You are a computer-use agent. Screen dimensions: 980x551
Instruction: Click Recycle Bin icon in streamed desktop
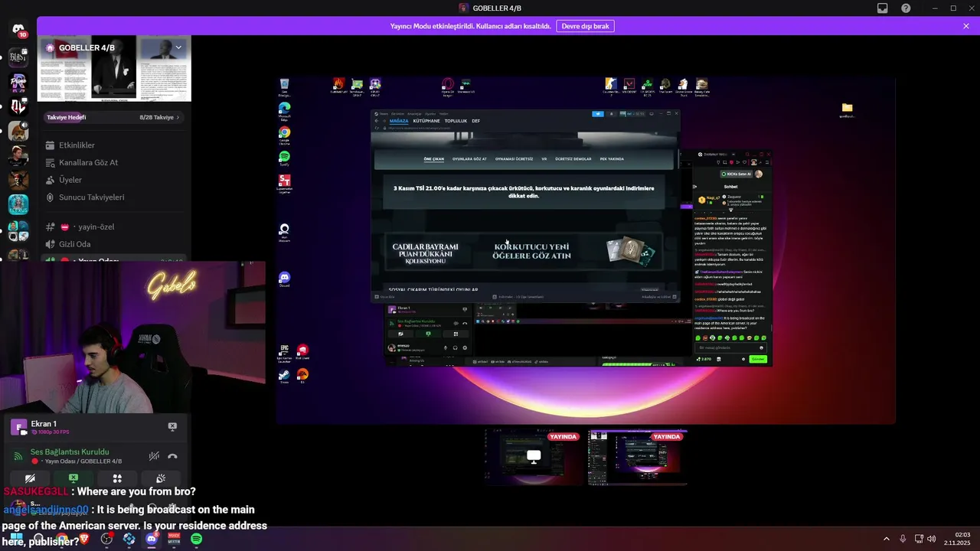(x=284, y=86)
